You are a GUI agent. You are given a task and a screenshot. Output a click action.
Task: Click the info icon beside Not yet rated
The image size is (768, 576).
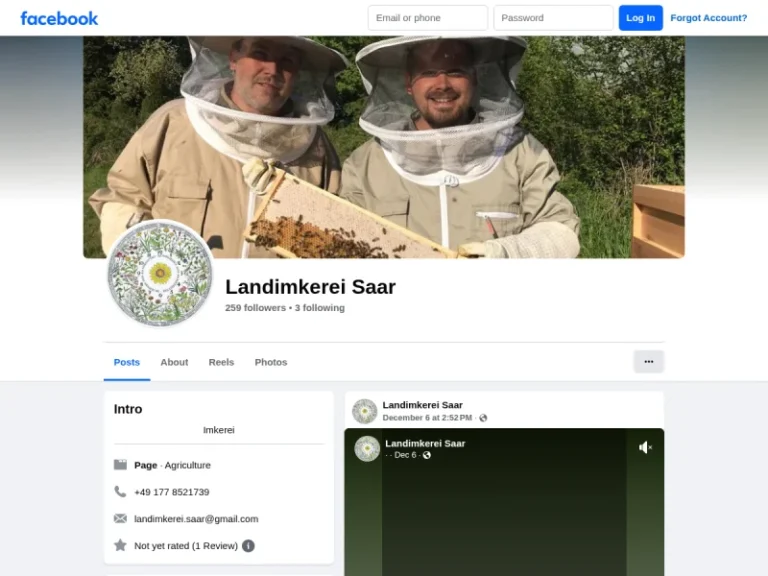coord(248,546)
